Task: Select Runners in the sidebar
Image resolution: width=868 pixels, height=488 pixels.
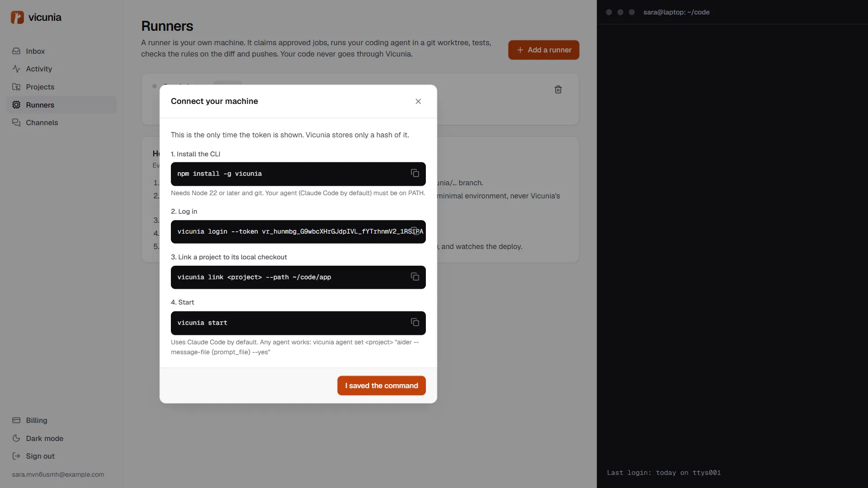Action: tap(61, 105)
